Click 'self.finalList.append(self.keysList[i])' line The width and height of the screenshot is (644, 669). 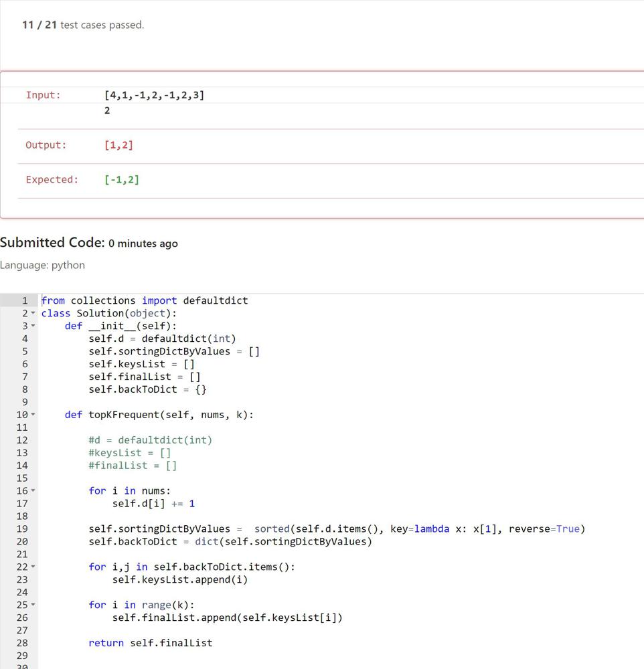pyautogui.click(x=227, y=617)
